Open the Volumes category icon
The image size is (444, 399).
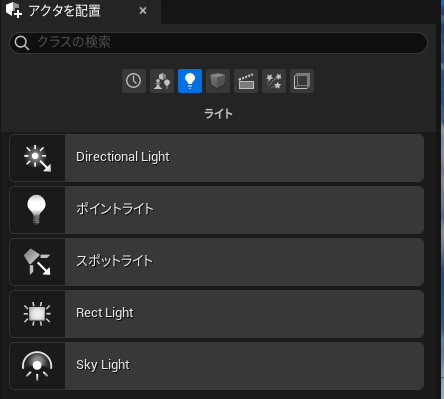(302, 81)
